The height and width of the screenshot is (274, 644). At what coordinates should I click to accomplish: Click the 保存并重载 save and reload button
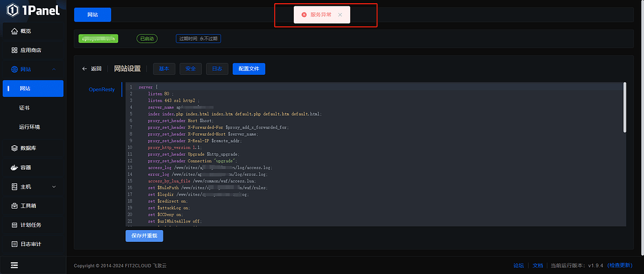click(x=144, y=236)
